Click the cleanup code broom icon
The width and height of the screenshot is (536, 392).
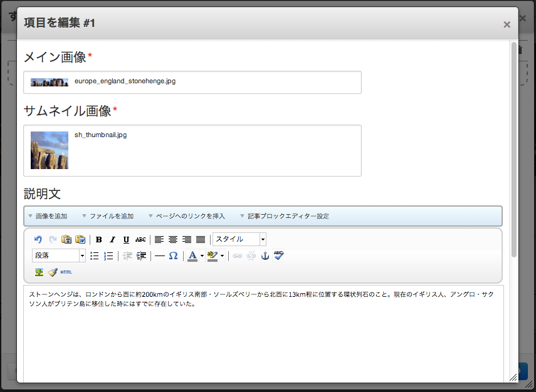pyautogui.click(x=53, y=272)
